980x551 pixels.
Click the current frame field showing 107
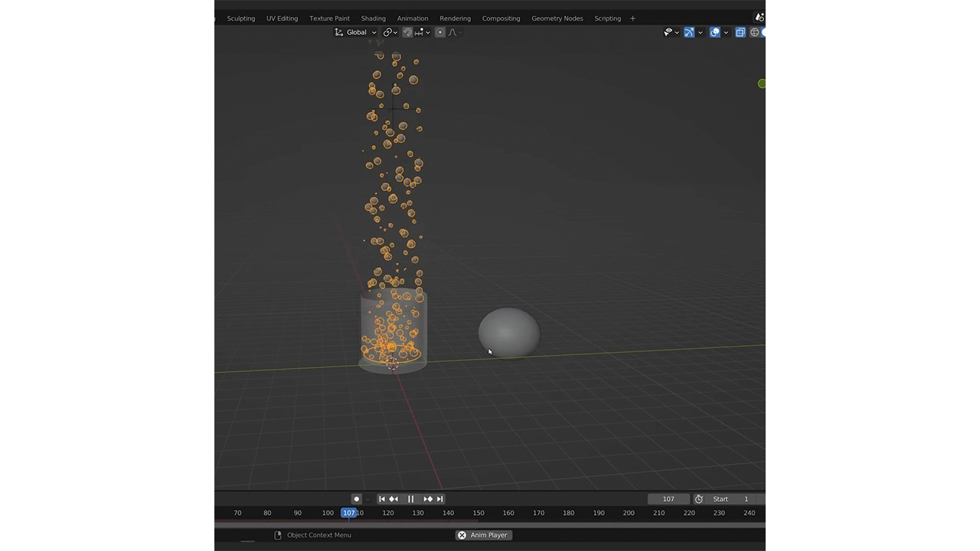coord(668,499)
